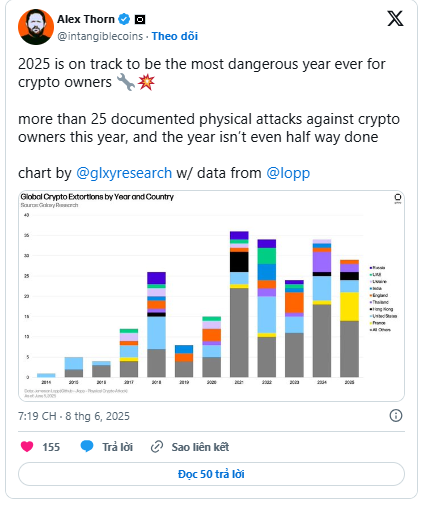Open the X logo icon

click(x=395, y=18)
